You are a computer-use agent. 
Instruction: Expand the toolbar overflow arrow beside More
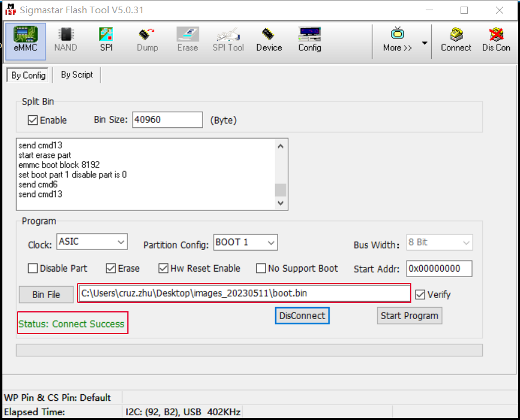425,43
